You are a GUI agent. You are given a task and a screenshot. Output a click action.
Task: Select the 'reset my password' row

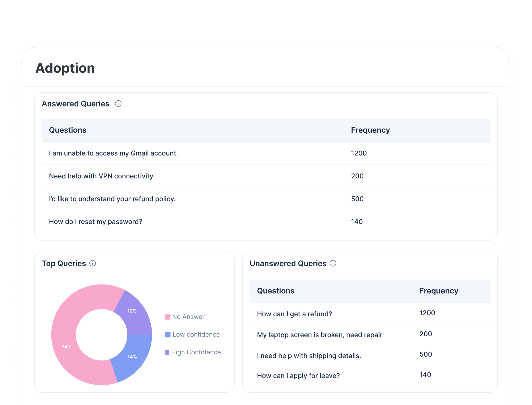[96, 222]
